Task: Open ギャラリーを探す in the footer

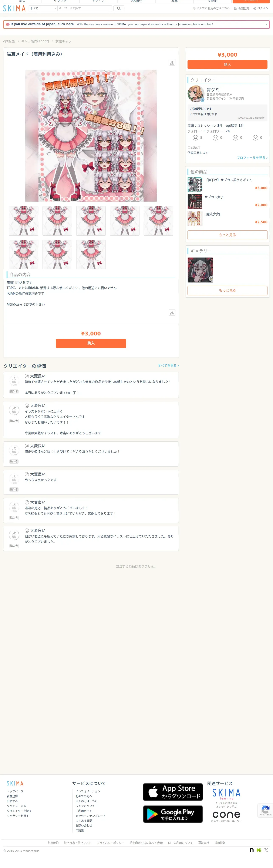Action: [18, 816]
